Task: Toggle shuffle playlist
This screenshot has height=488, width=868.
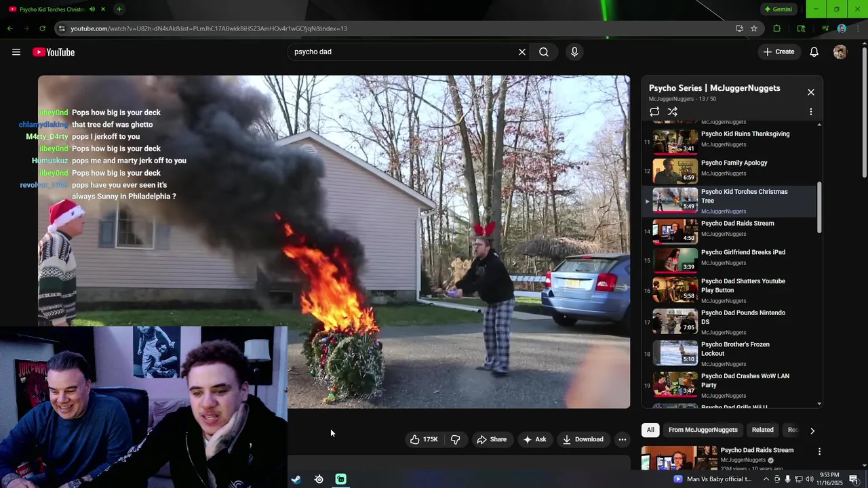Action: pos(673,112)
